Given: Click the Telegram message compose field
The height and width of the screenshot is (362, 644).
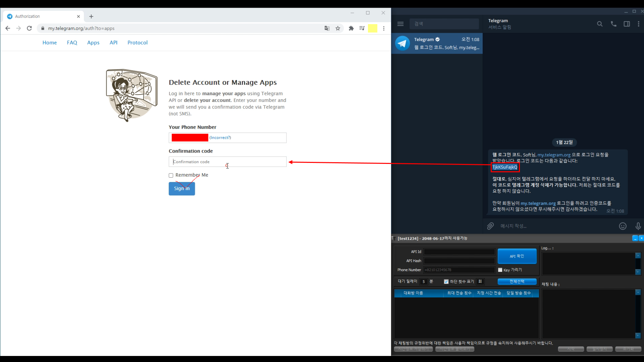Looking at the screenshot, I should 557,226.
